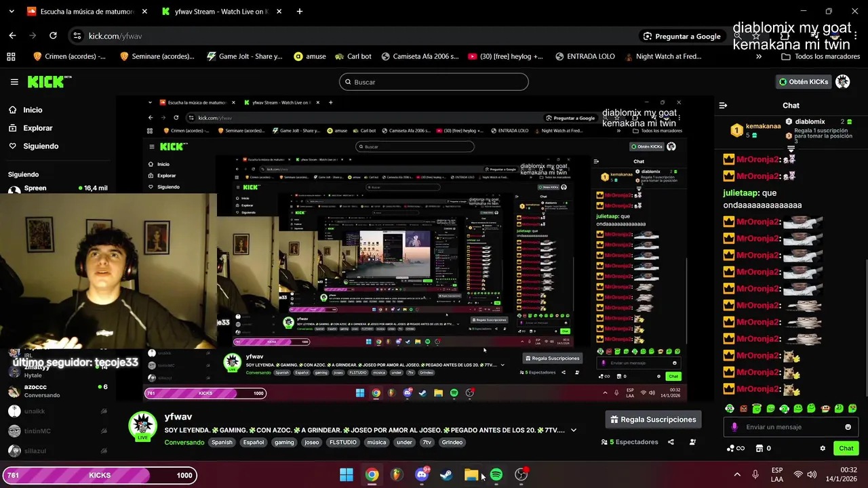This screenshot has width=868, height=488.
Task: Open the Kick sidebar hamburger menu
Action: (x=14, y=82)
